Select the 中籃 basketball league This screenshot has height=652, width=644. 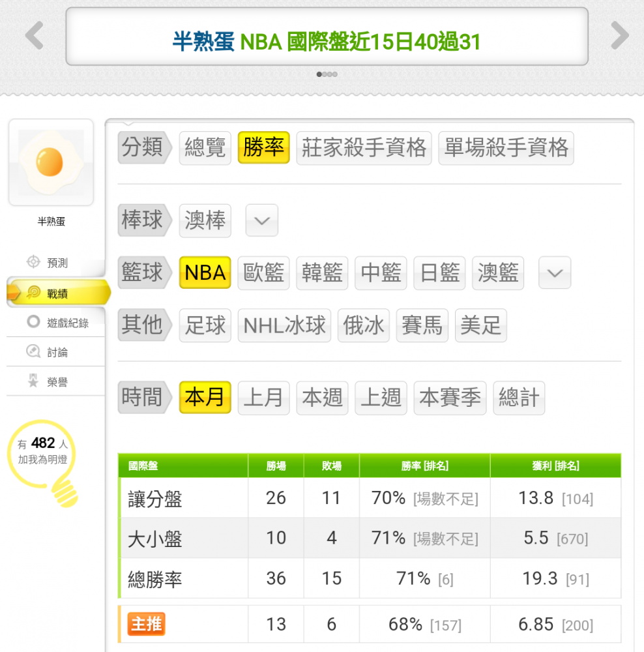coord(381,273)
